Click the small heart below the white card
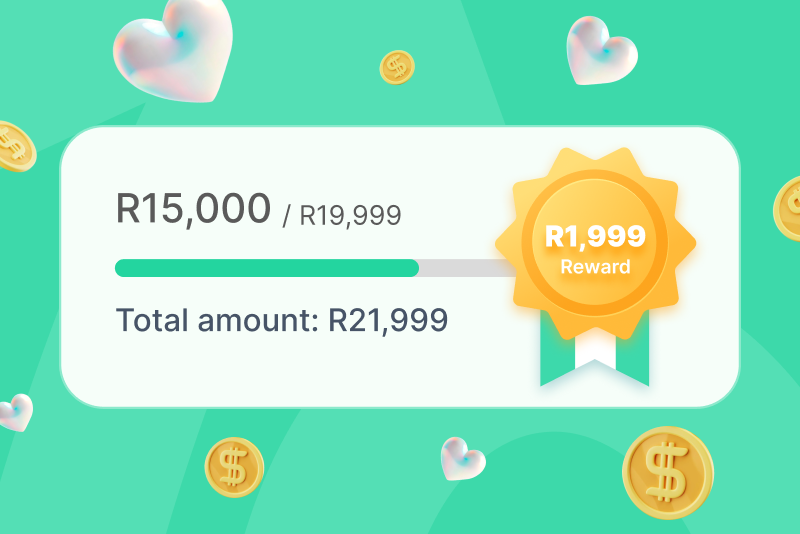 tap(463, 459)
